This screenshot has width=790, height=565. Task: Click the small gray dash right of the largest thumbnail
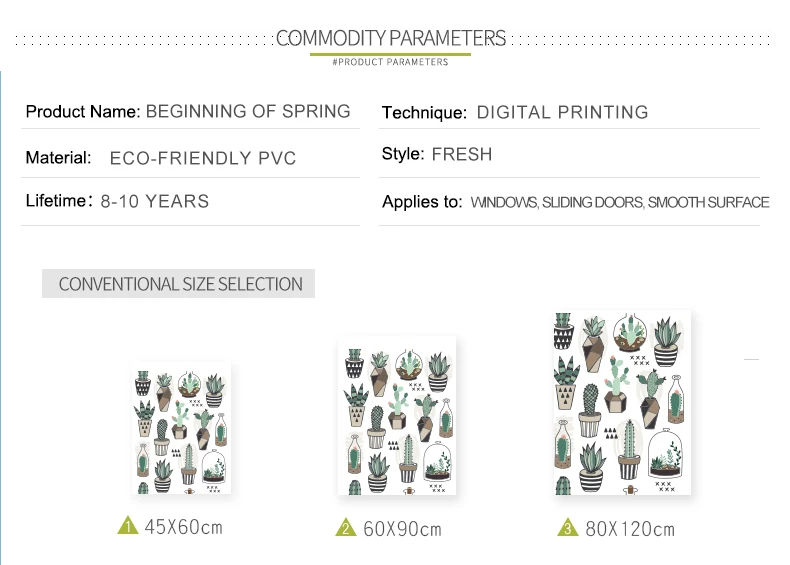click(751, 359)
